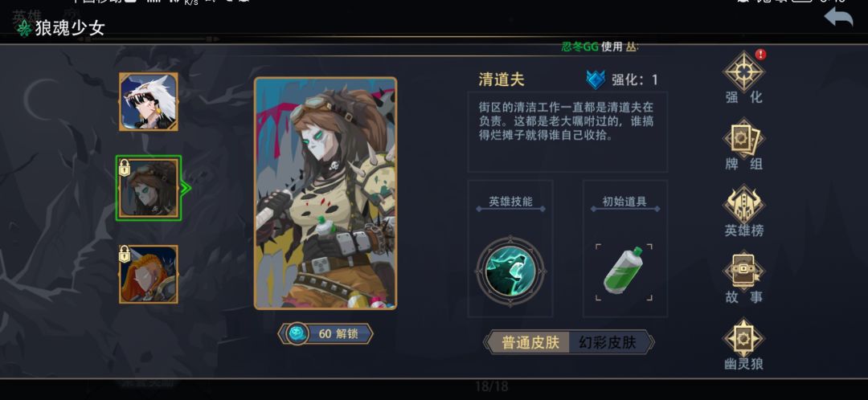Select the 普通皮肤 skin option

530,342
